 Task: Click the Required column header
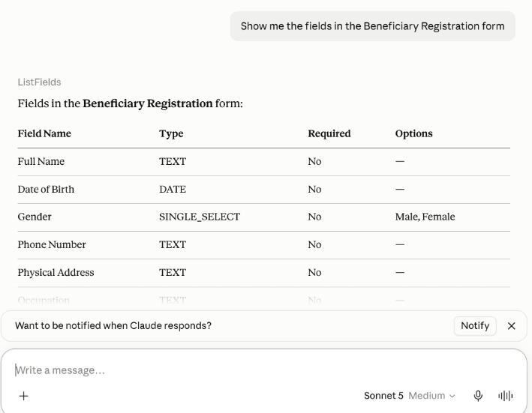click(329, 133)
